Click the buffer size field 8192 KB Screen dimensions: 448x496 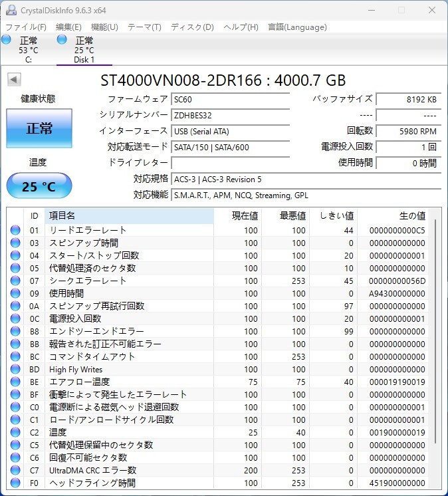[409, 100]
